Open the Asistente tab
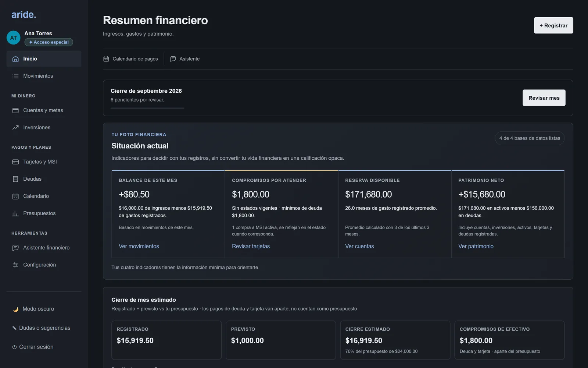This screenshot has height=368, width=588. 185,59
